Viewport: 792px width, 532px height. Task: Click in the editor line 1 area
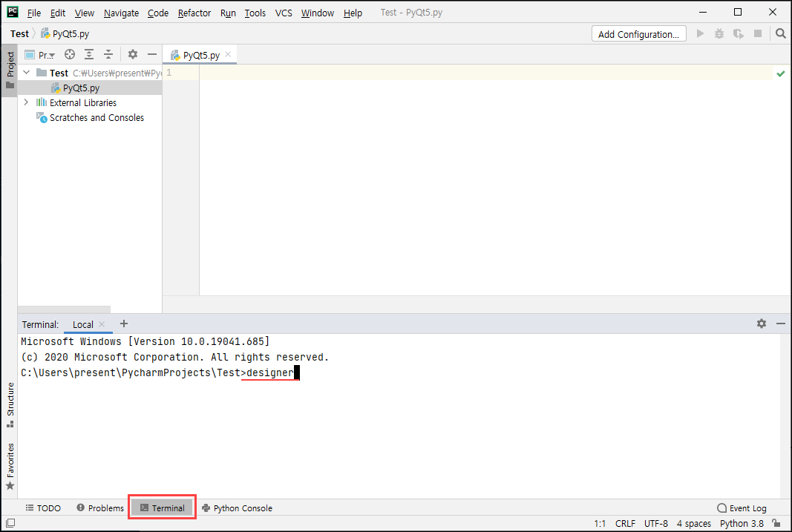point(485,73)
